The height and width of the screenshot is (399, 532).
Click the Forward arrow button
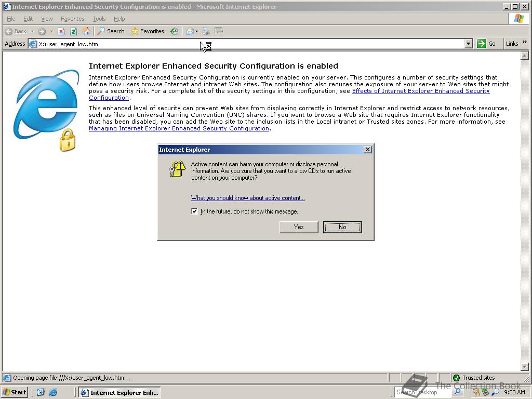(42, 31)
